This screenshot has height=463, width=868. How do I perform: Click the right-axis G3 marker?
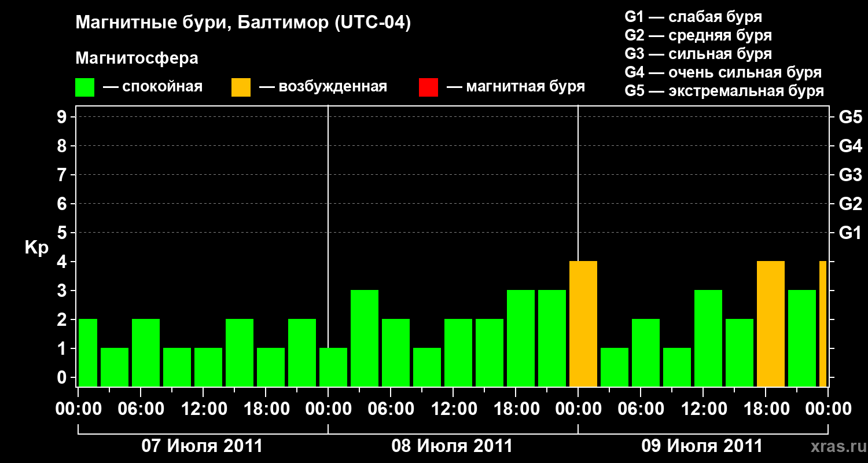coord(850,175)
